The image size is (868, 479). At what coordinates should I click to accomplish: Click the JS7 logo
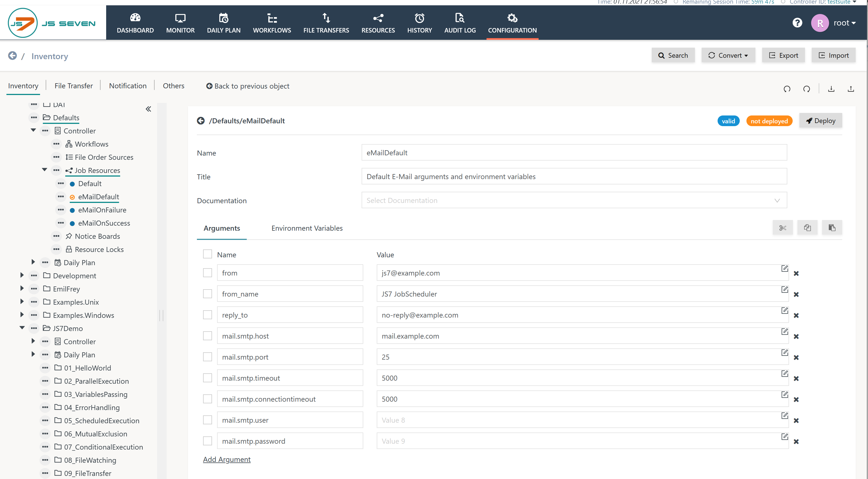pyautogui.click(x=52, y=23)
